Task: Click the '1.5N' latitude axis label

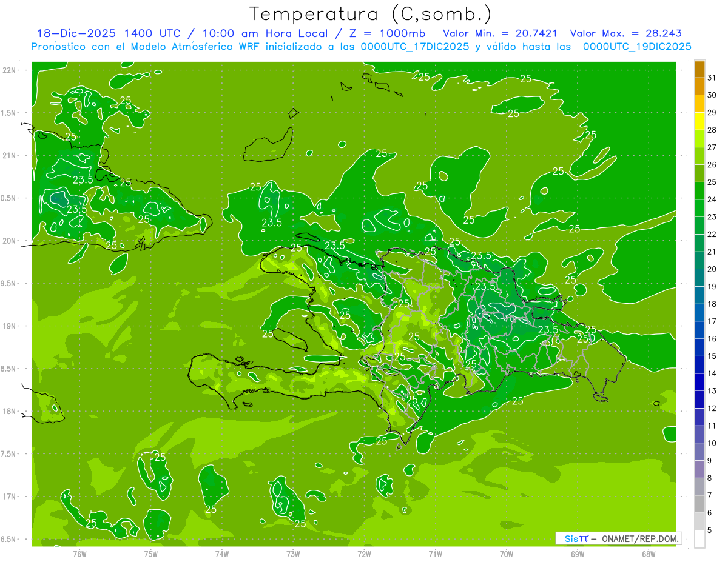Action: click(x=9, y=113)
